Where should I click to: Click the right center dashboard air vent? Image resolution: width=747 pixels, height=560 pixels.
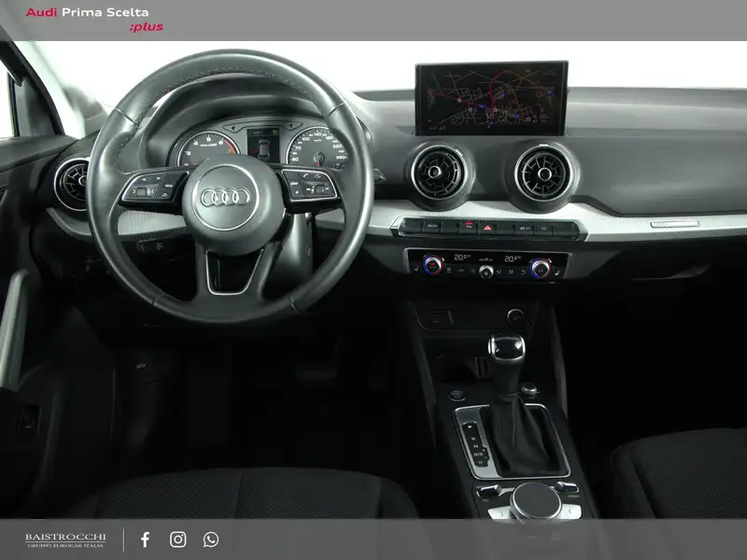click(x=543, y=173)
